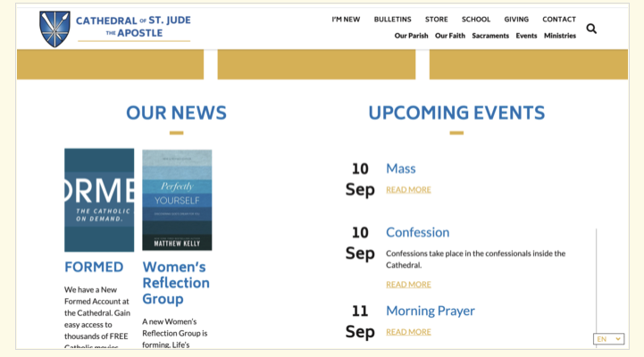The height and width of the screenshot is (357, 644).
Task: Open the Women's Reflection Group article title
Action: 176,282
